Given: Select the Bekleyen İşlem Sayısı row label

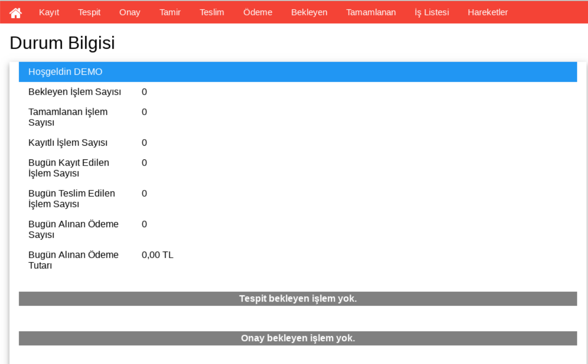Looking at the screenshot, I should point(74,92).
